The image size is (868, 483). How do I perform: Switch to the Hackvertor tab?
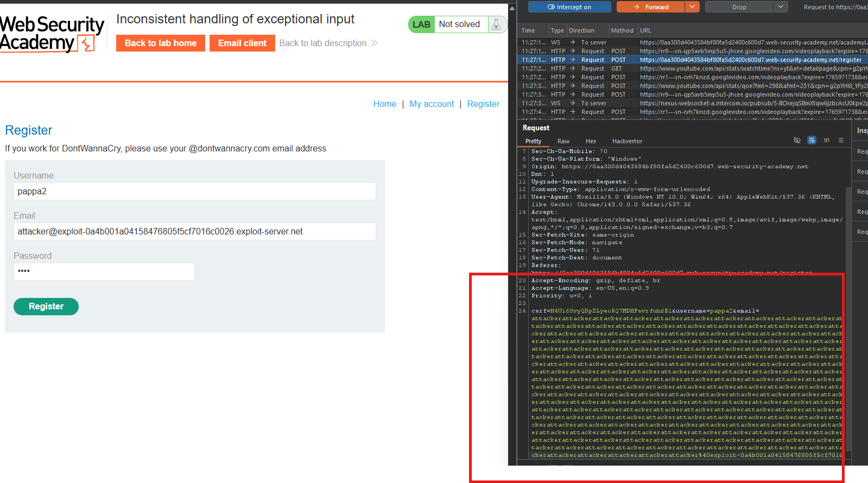627,141
